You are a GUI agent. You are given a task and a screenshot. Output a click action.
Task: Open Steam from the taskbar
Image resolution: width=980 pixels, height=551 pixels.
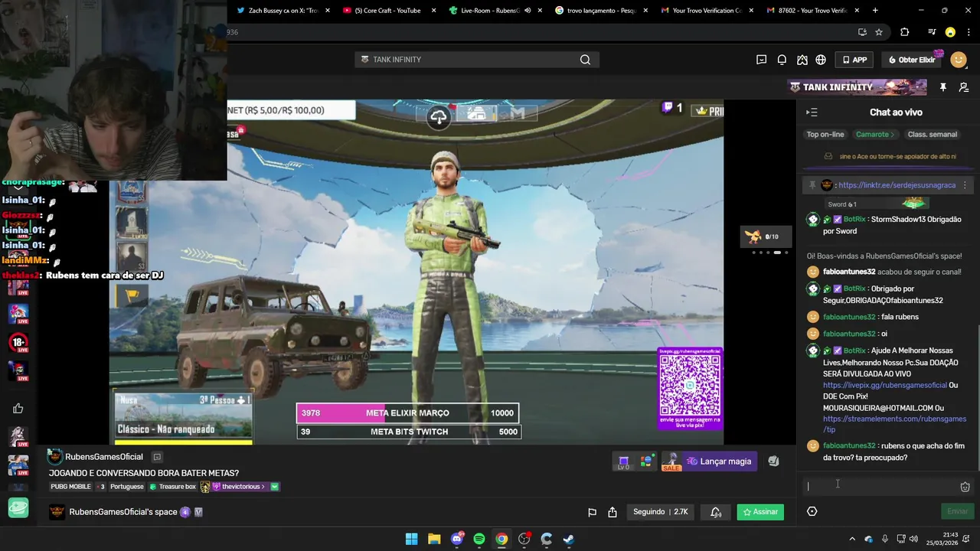point(569,539)
